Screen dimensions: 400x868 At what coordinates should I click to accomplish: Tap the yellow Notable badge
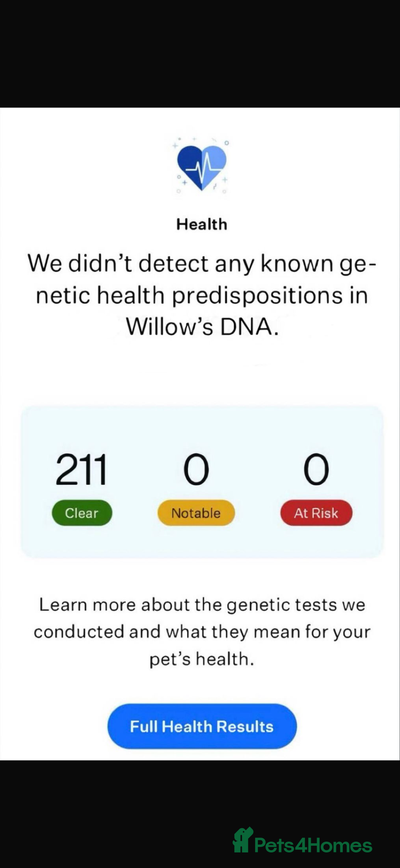point(196,513)
